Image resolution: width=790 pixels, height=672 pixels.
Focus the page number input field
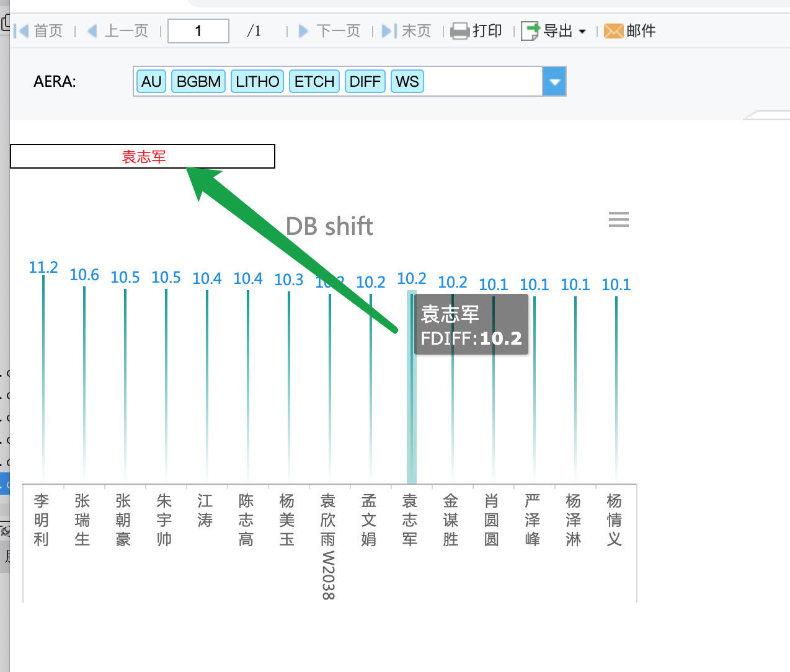pyautogui.click(x=198, y=30)
